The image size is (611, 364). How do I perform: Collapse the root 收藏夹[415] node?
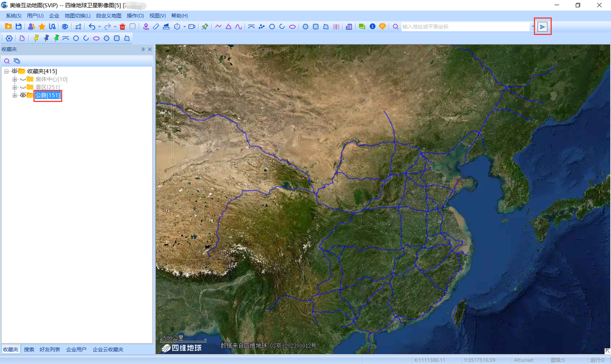[x=7, y=71]
